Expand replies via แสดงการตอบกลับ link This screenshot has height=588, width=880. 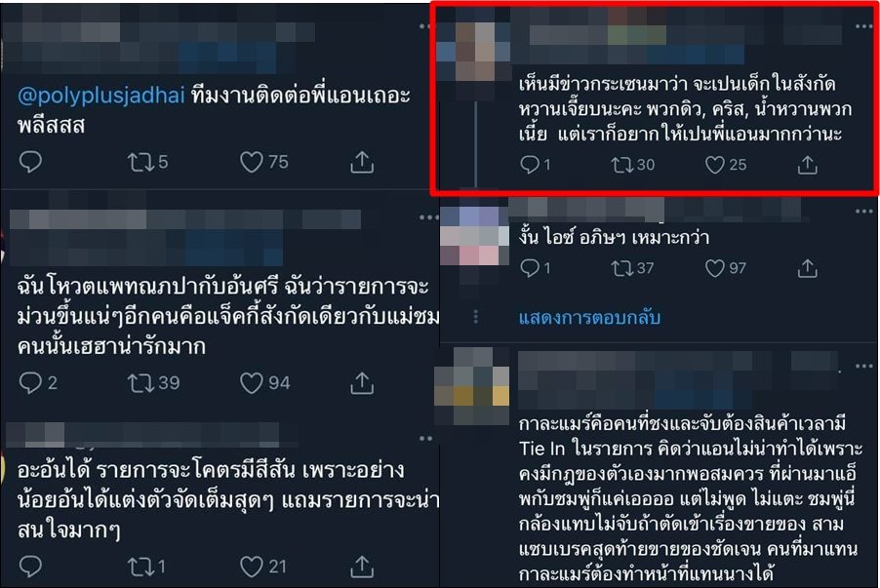click(589, 318)
